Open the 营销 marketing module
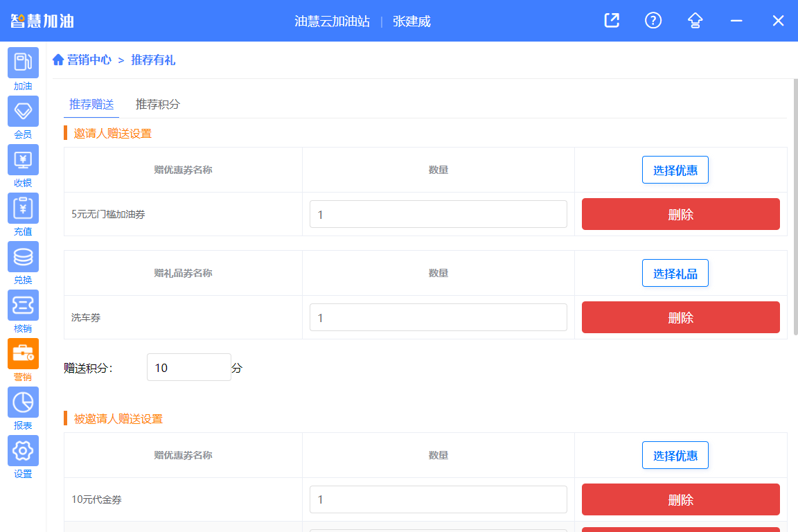Screen dimensions: 798x532 (x=23, y=353)
